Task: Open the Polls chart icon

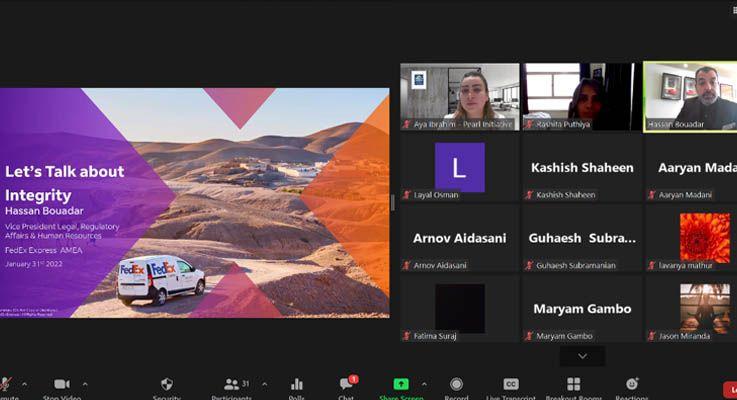Action: coord(297,384)
